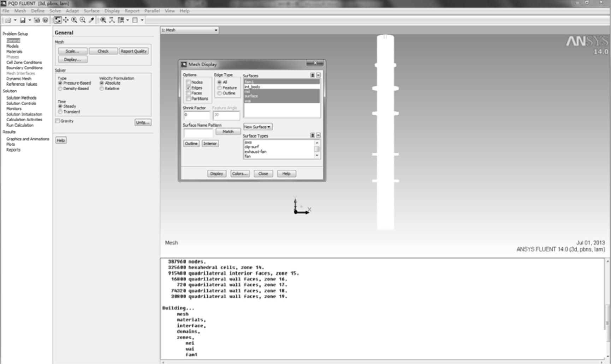Click the down arrow of Surface Types scrollbar
This screenshot has height=364, width=611.
tap(316, 156)
